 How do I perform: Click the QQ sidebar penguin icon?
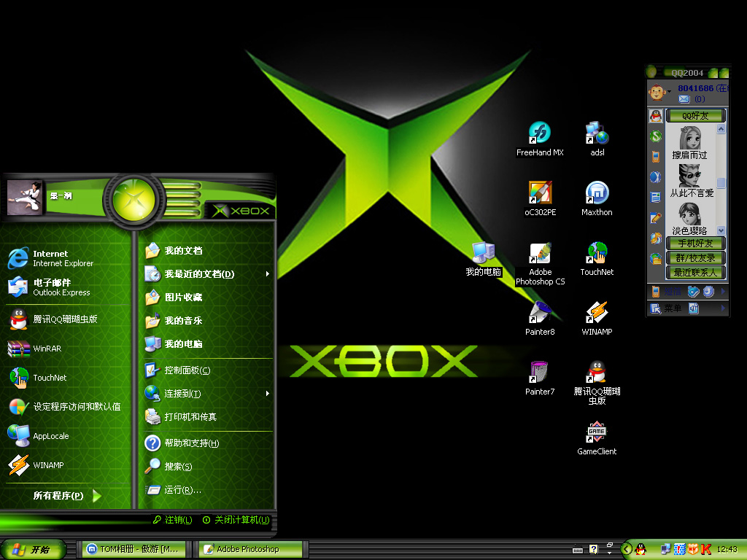pos(656,116)
